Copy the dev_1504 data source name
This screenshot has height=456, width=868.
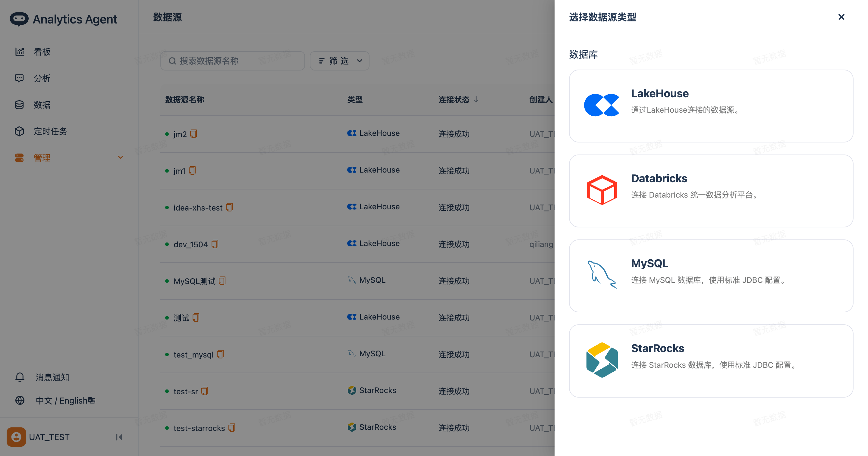point(215,244)
